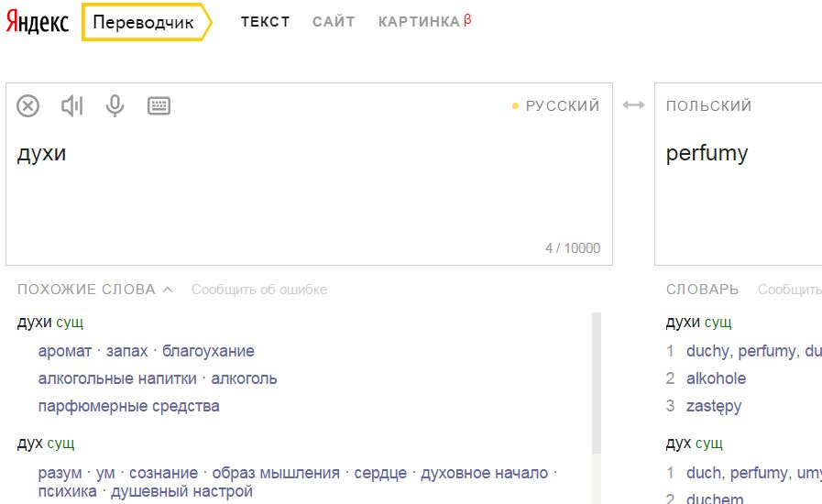822x504 pixels.
Task: Select the synonym образ мышления
Action: pyautogui.click(x=276, y=473)
